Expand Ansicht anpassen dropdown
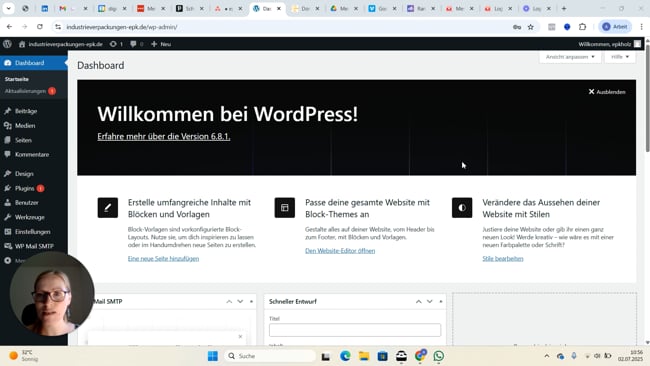This screenshot has height=366, width=650. 570,57
